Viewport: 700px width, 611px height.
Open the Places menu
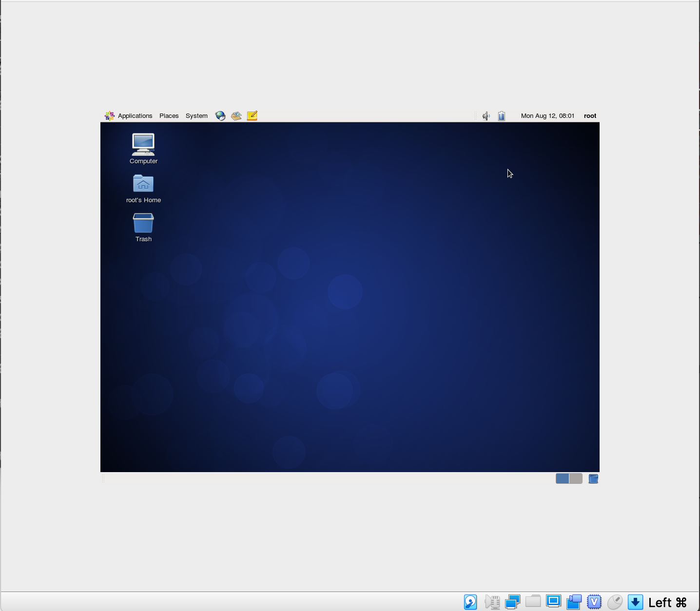pyautogui.click(x=169, y=116)
